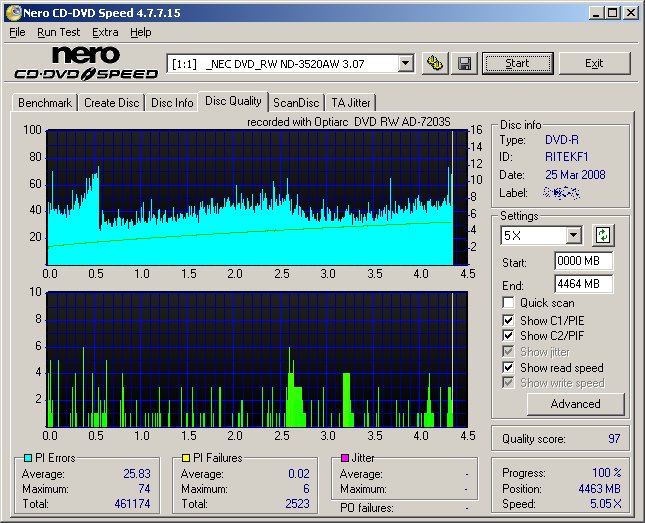Click inside the PI Failures green graph
This screenshot has height=523, width=645.
click(258, 359)
